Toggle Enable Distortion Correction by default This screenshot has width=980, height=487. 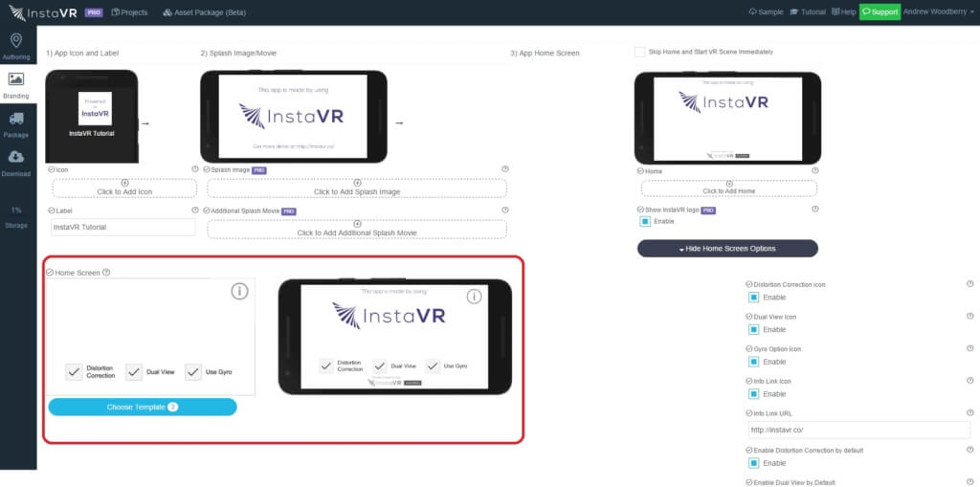tap(754, 463)
